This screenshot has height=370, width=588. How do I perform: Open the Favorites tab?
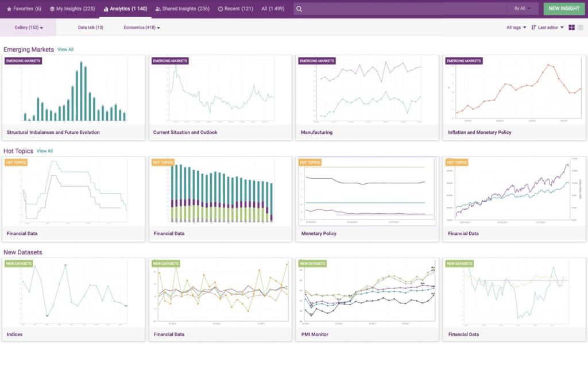point(24,9)
